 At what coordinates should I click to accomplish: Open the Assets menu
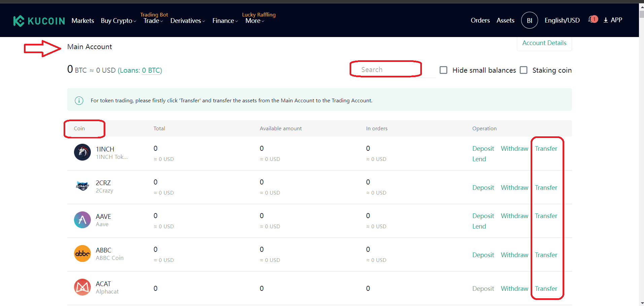(x=505, y=20)
